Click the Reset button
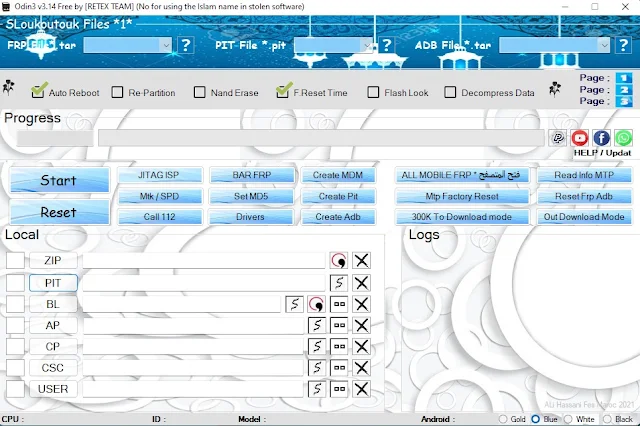Image resolution: width=640 pixels, height=426 pixels. pos(59,212)
